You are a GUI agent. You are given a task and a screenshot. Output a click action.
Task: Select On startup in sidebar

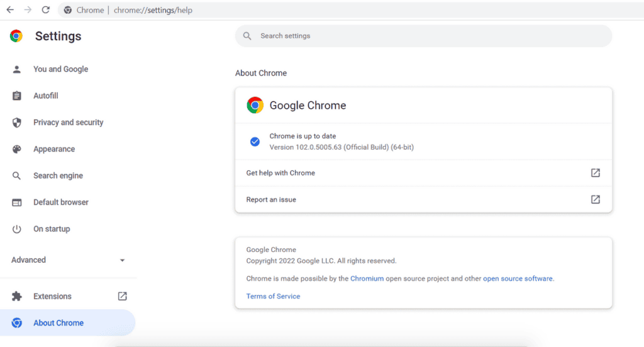[x=52, y=229]
